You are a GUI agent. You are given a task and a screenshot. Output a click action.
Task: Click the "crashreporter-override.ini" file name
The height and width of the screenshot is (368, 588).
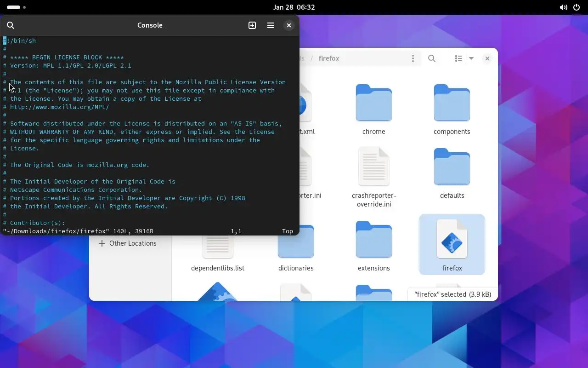[374, 200]
